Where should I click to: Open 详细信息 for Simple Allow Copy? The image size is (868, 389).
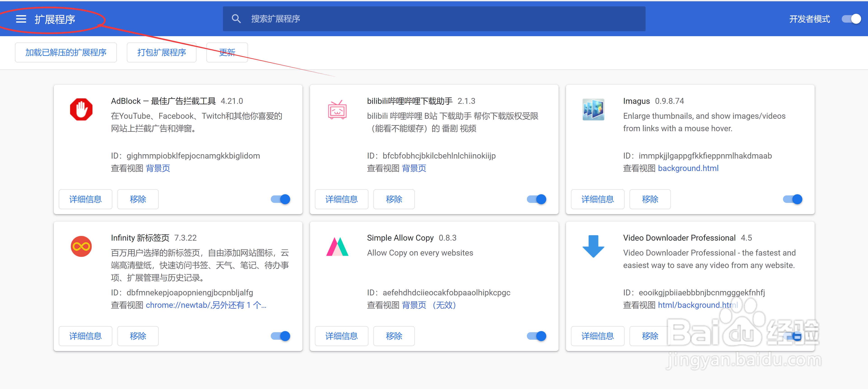[341, 336]
